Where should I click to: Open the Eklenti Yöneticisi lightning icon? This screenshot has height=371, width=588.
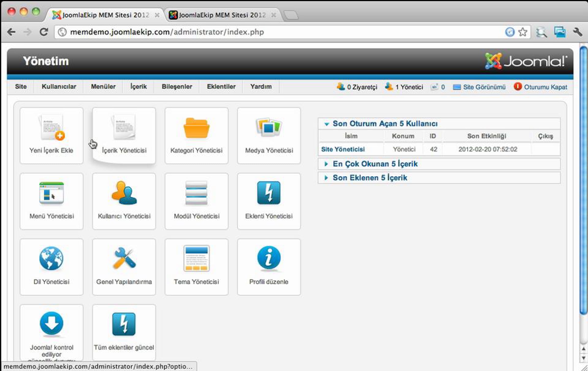269,193
